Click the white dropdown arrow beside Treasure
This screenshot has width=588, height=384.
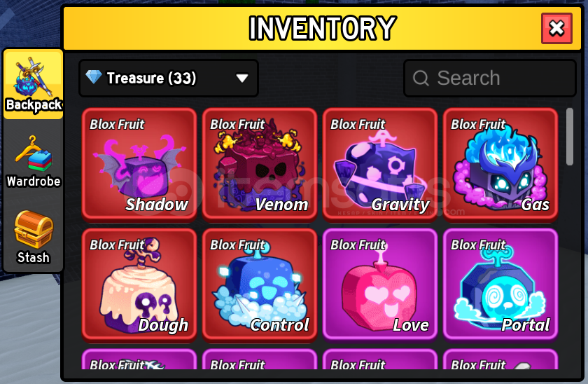click(x=242, y=78)
